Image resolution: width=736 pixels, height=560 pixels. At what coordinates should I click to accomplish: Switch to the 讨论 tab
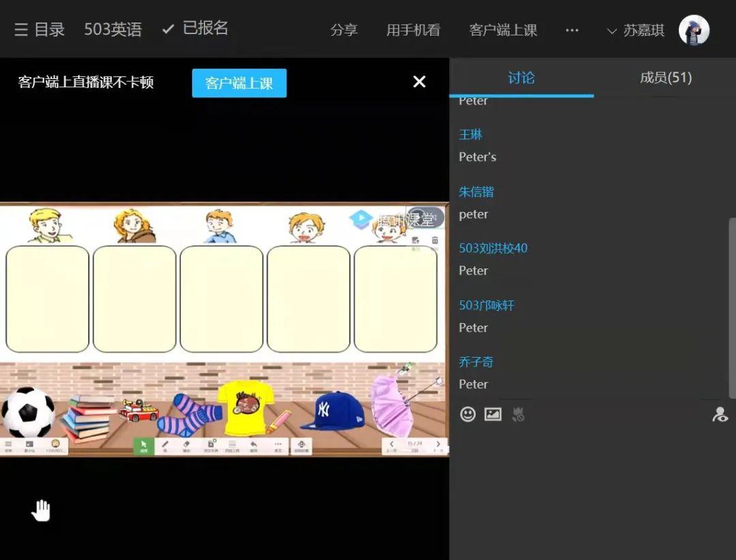(521, 78)
